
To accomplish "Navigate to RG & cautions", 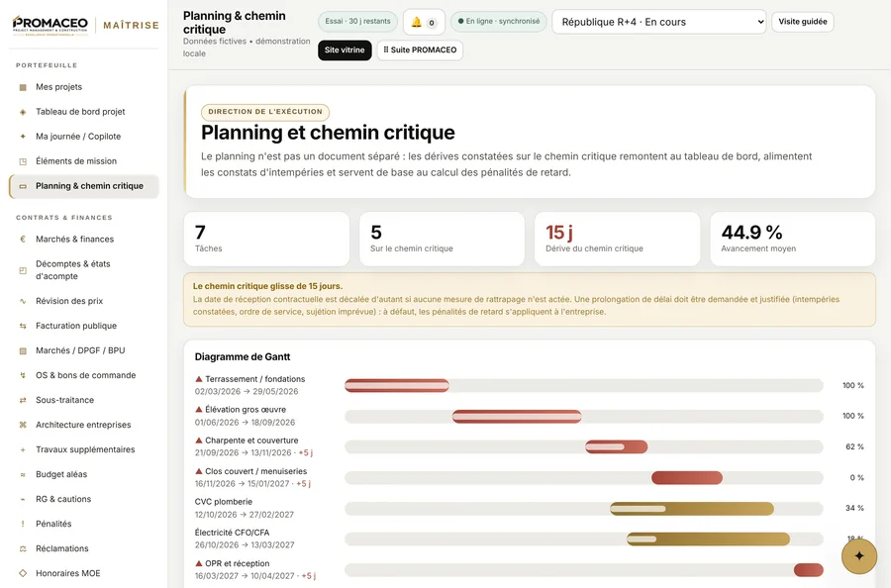I will [84, 499].
